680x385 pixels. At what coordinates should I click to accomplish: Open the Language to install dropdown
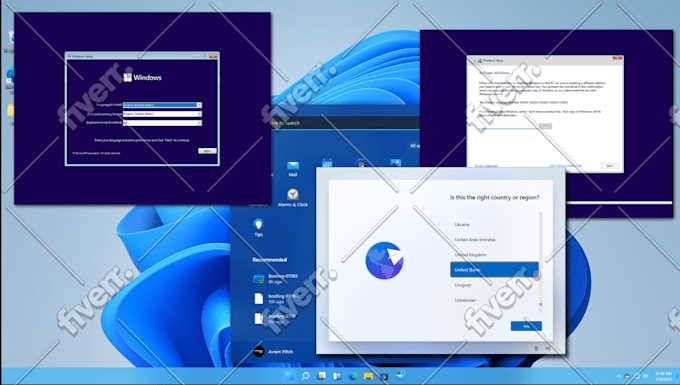162,105
